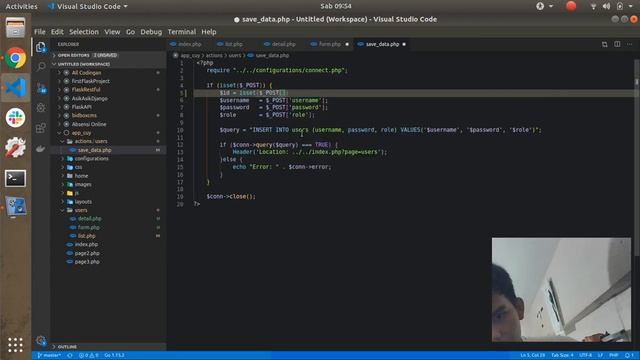The height and width of the screenshot is (360, 640).
Task: Open index.php in the explorer tree
Action: tap(86, 244)
